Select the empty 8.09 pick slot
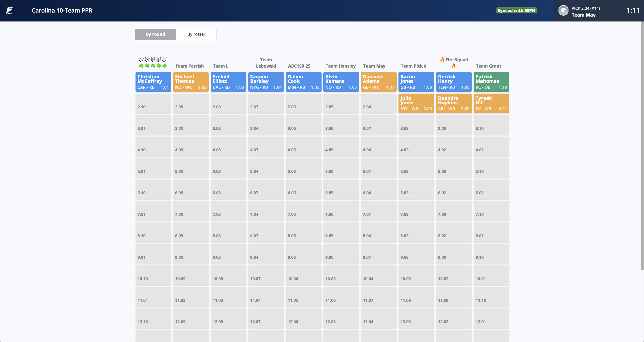644x342 pixels. (191, 232)
